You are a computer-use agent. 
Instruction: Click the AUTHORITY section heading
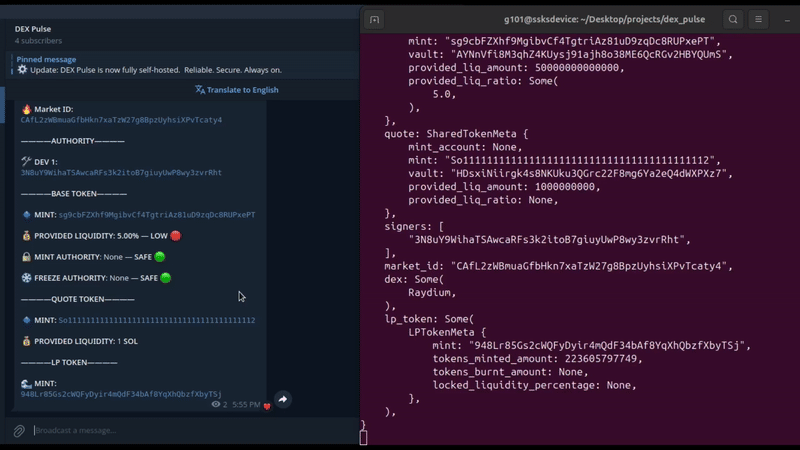coord(72,141)
